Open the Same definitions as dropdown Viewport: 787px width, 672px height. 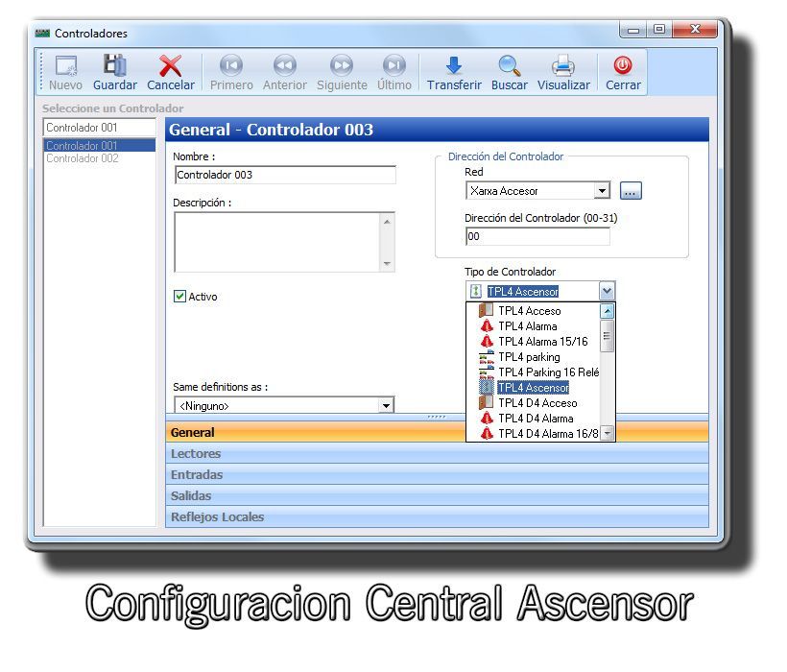(x=386, y=405)
